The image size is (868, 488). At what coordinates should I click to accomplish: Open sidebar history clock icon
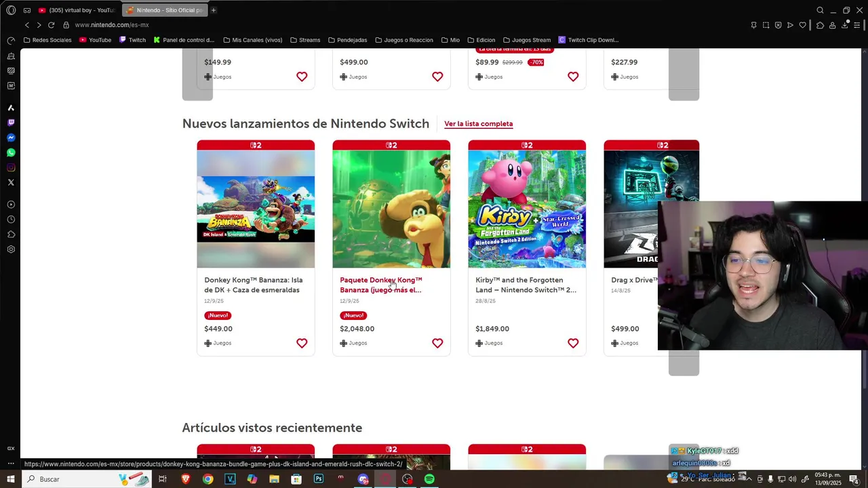(x=11, y=220)
